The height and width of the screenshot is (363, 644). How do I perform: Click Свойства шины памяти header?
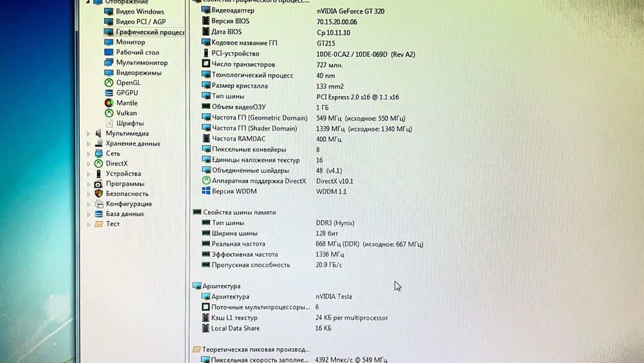tap(234, 212)
